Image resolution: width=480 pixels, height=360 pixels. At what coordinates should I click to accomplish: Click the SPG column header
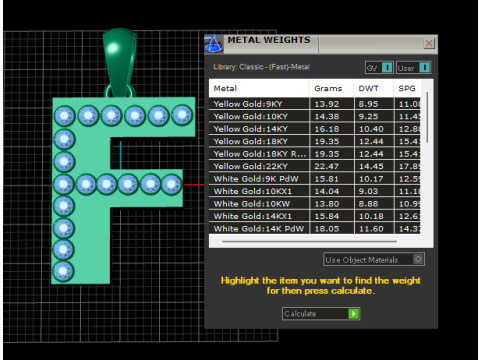pyautogui.click(x=407, y=88)
